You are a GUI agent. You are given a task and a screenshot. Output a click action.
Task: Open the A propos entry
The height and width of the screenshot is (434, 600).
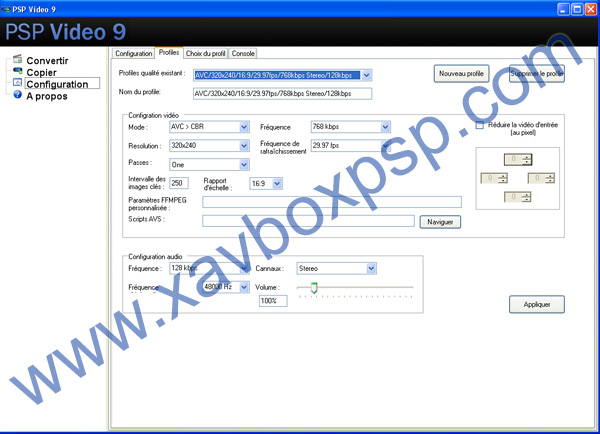click(47, 96)
